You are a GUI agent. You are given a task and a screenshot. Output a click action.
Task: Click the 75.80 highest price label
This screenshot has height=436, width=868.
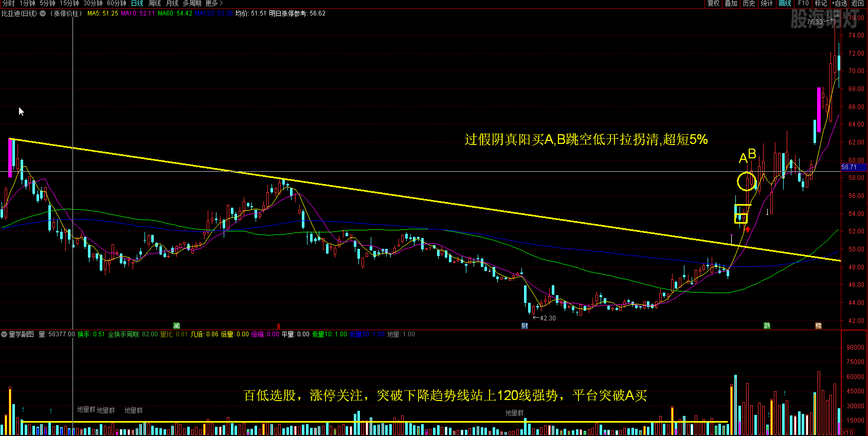[815, 22]
